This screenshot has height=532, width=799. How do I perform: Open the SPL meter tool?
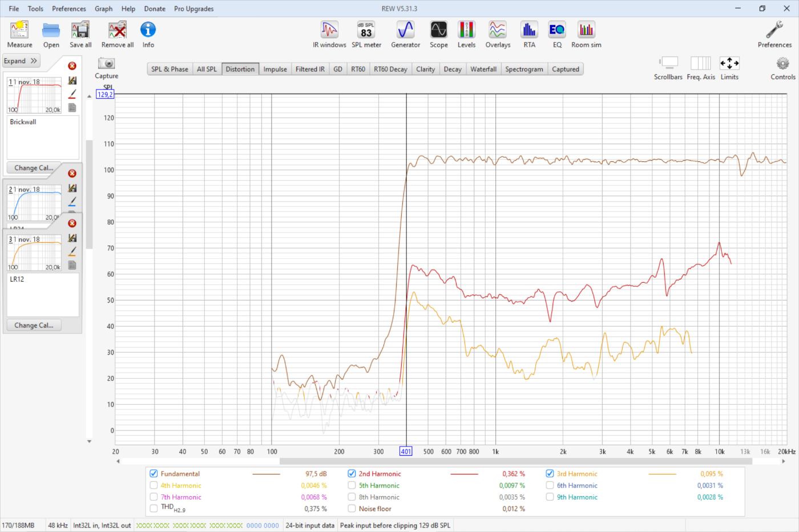[x=366, y=31]
